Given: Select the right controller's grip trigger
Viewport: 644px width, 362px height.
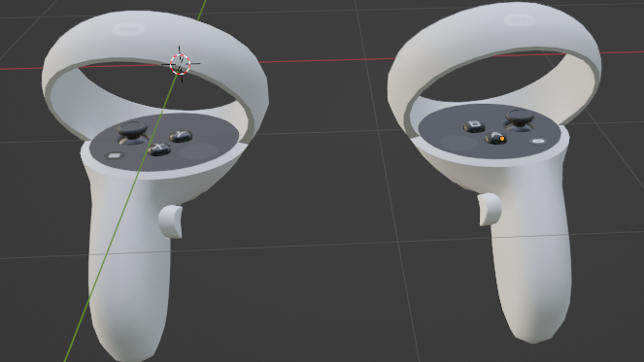Looking at the screenshot, I should (490, 210).
